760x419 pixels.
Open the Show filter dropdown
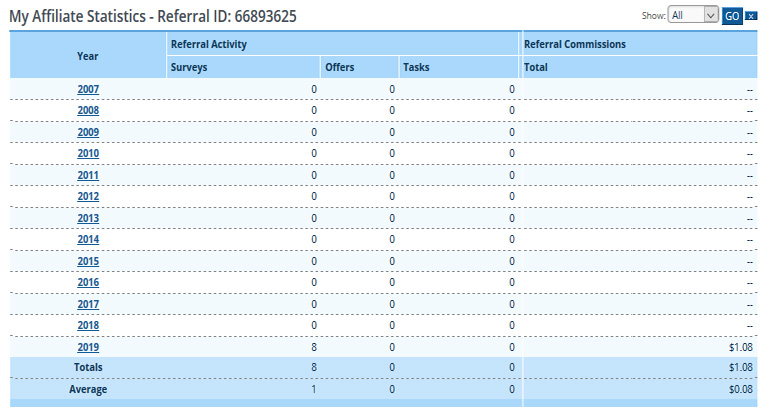click(x=694, y=15)
